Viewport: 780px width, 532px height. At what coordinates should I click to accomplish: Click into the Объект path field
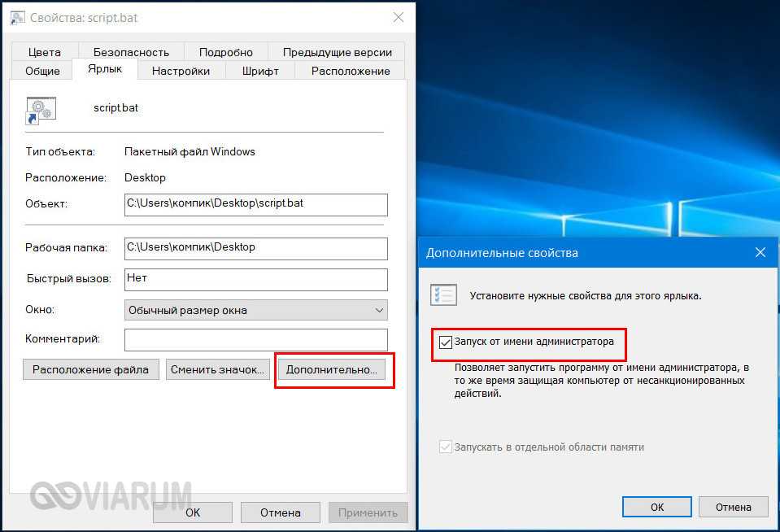(x=255, y=205)
